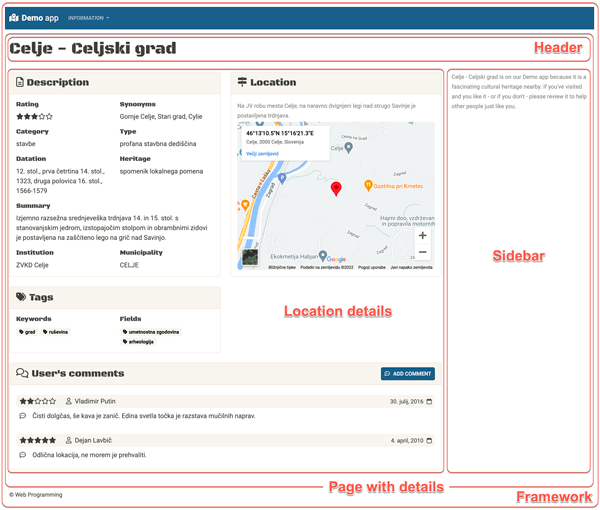The height and width of the screenshot is (510, 600).
Task: Click the coordinates 46°13'10.5"N text on map
Action: (280, 133)
